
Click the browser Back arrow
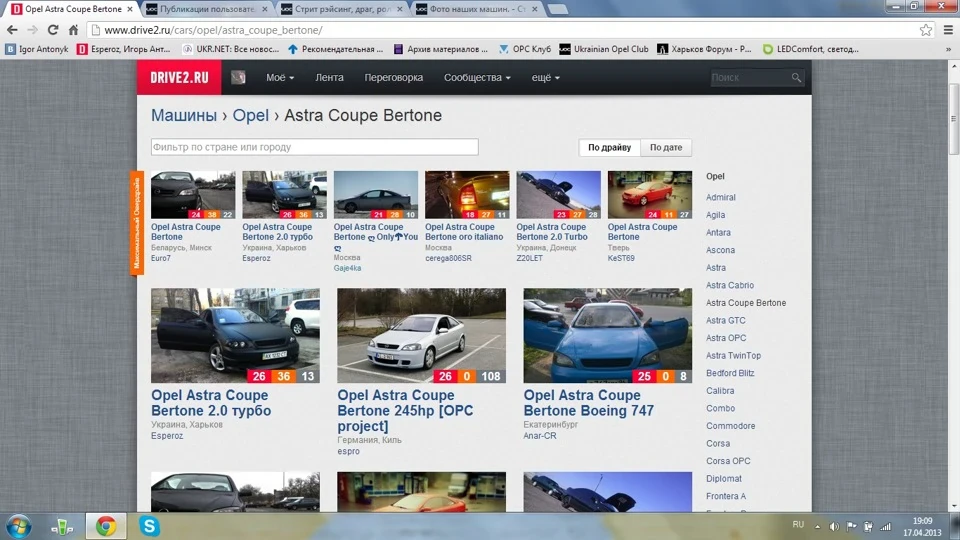point(12,30)
